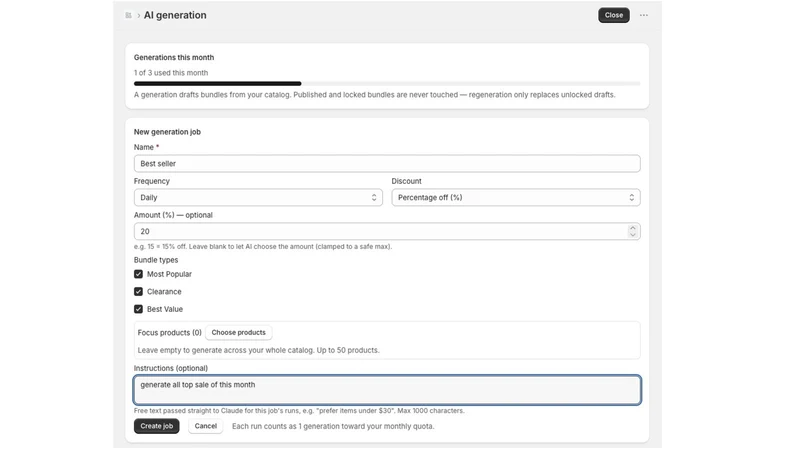Edit the Name field containing Best seller

click(387, 164)
